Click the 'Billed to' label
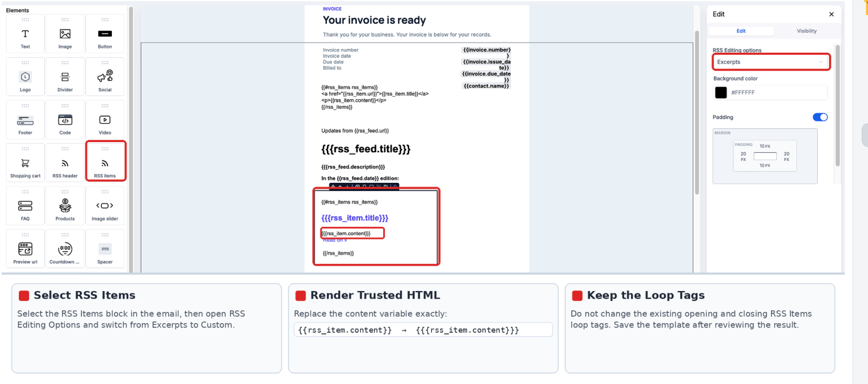 332,68
